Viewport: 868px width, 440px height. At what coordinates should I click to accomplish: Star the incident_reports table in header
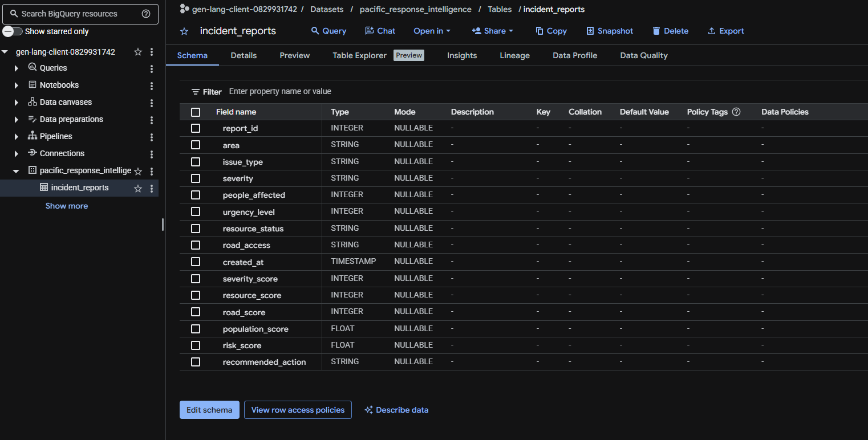point(184,31)
